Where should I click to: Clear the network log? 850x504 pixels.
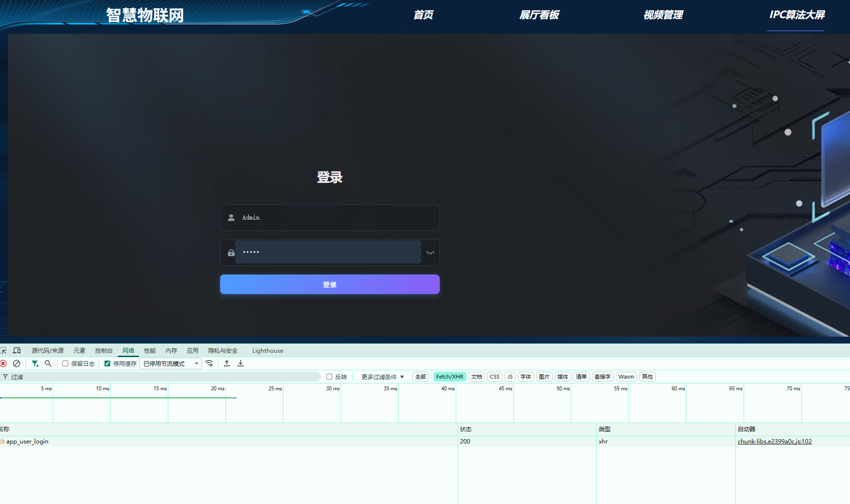(x=17, y=363)
